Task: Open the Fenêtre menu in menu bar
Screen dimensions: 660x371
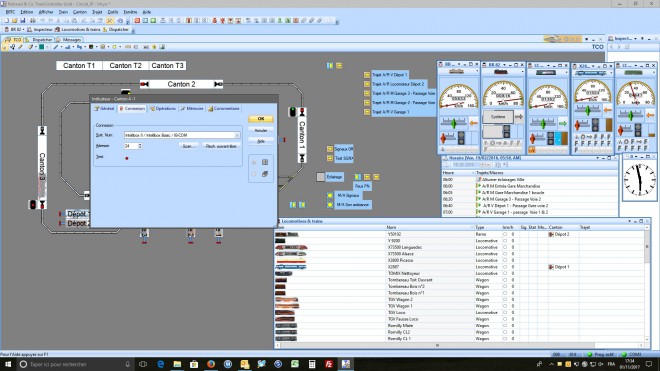Action: point(130,12)
